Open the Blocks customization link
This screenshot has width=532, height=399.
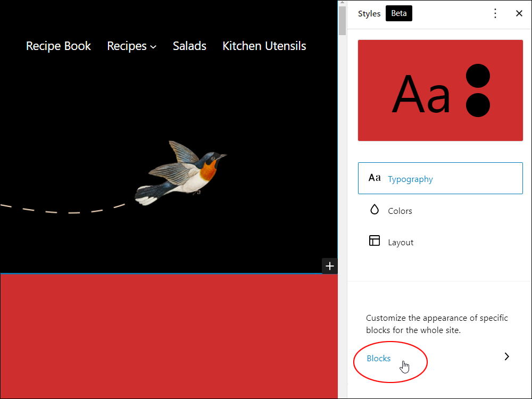pos(379,358)
